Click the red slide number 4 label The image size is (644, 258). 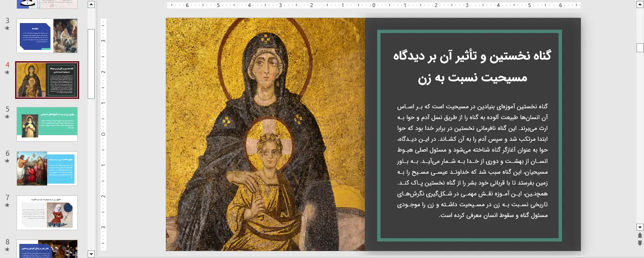[x=7, y=65]
